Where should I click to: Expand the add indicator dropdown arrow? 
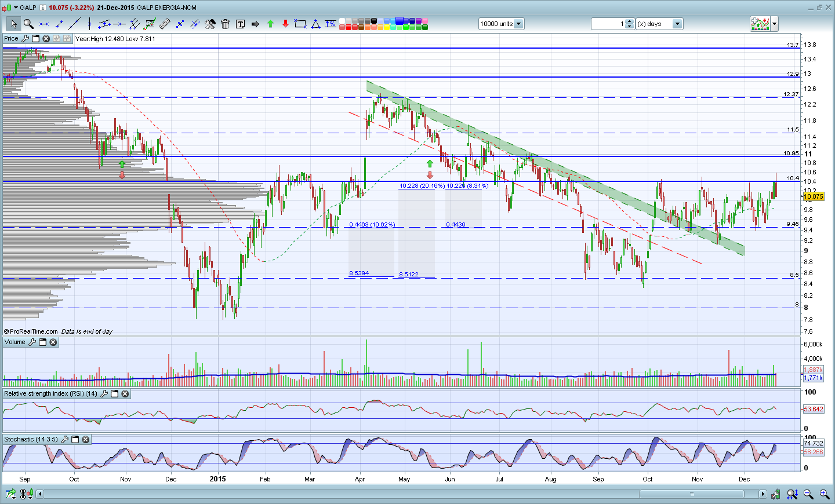pyautogui.click(x=774, y=24)
